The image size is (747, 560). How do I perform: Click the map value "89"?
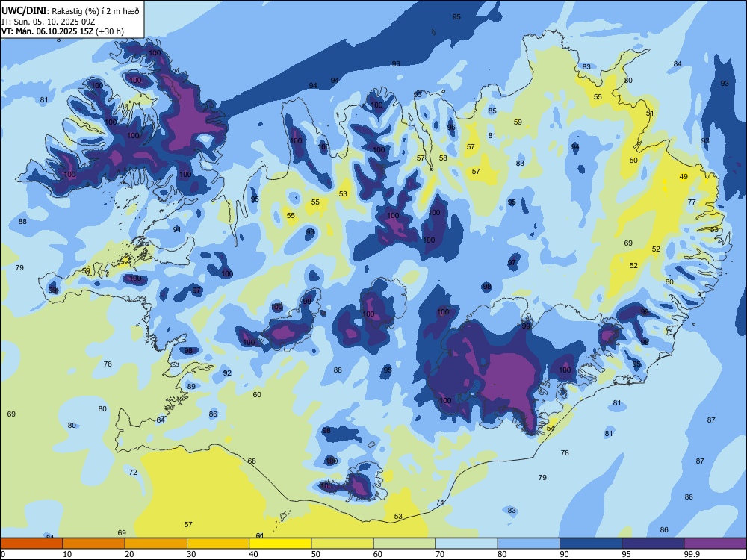[x=191, y=386]
